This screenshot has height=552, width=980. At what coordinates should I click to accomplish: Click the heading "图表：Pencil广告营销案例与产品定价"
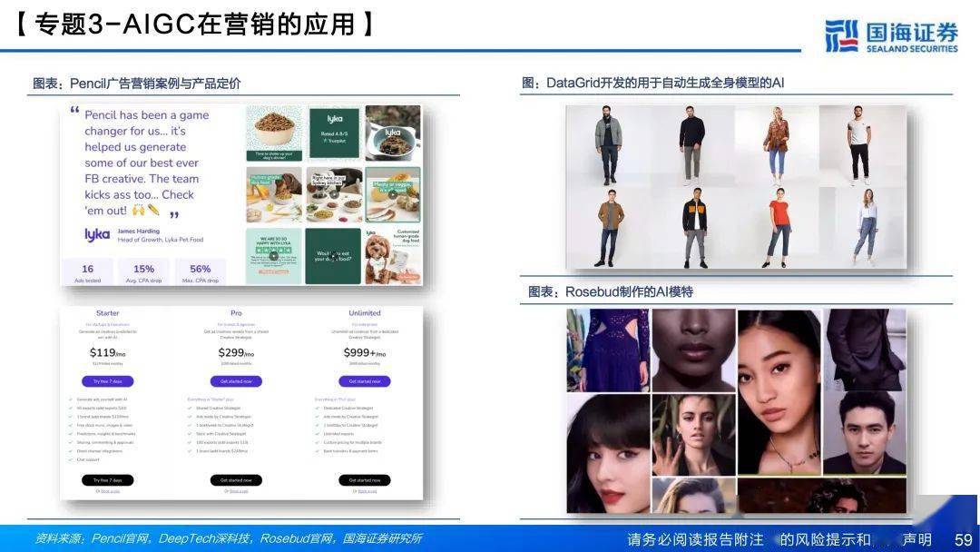tap(137, 84)
